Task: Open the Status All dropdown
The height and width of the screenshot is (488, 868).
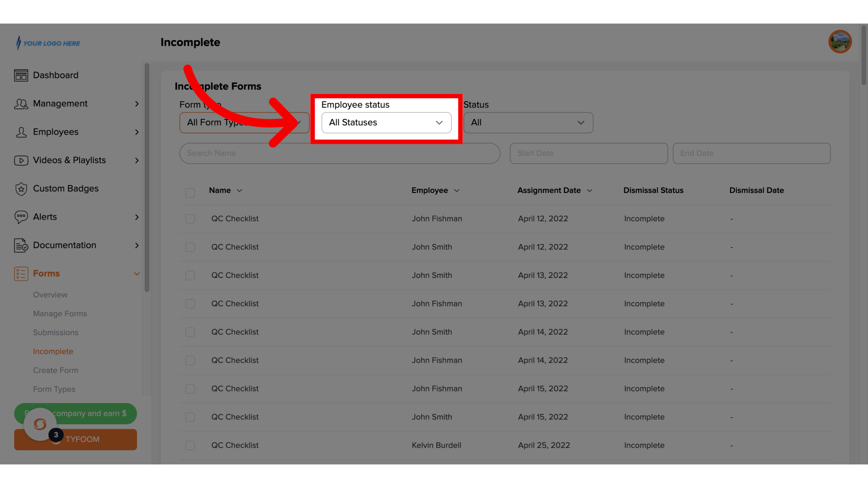Action: [528, 123]
